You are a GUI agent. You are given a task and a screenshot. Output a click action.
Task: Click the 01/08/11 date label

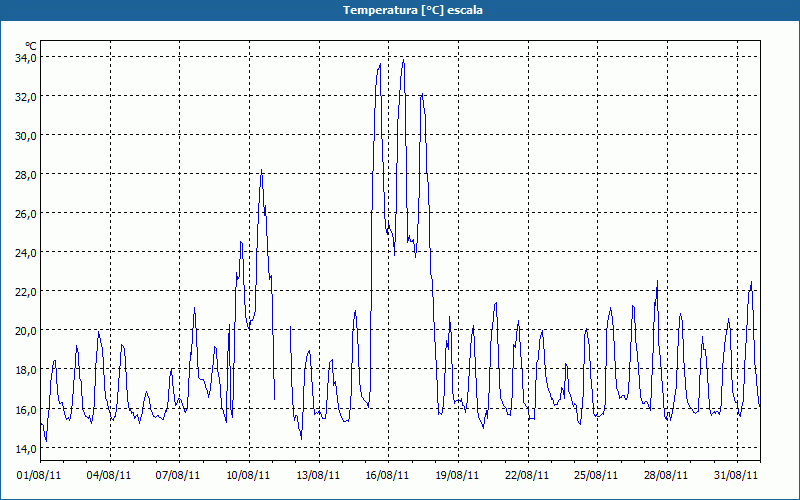(x=39, y=475)
